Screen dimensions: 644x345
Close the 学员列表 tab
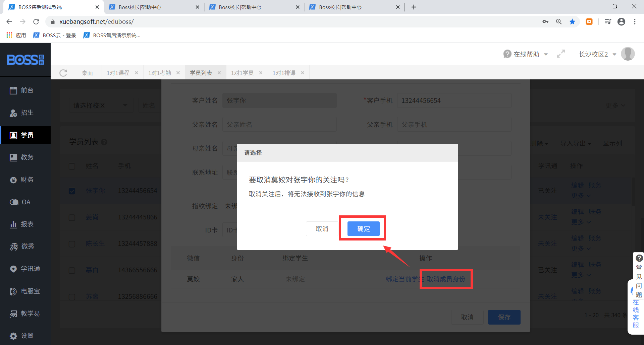[x=219, y=73]
